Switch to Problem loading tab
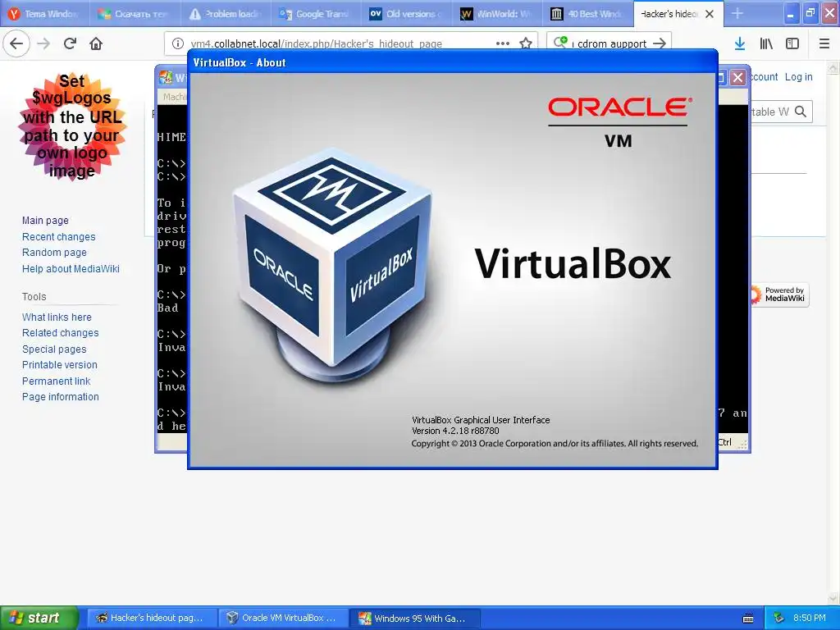Viewport: 840px width, 630px height. 225,14
